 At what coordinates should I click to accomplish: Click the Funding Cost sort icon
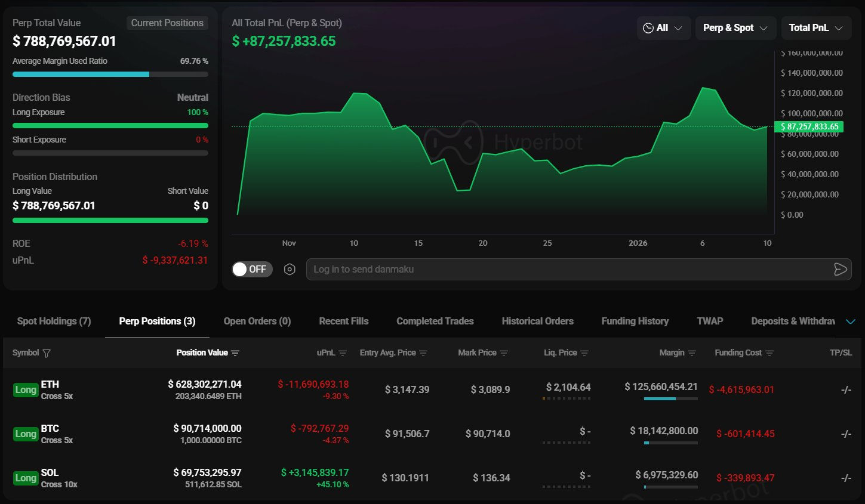coord(769,353)
